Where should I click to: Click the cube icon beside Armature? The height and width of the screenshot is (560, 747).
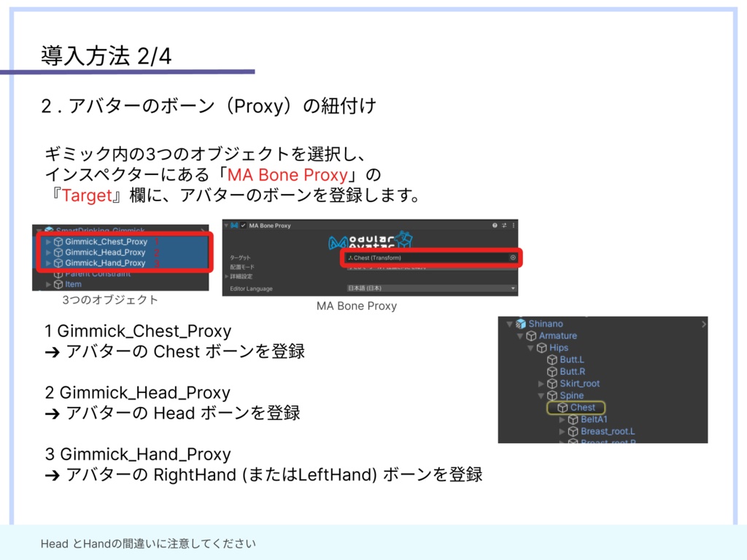coord(531,335)
